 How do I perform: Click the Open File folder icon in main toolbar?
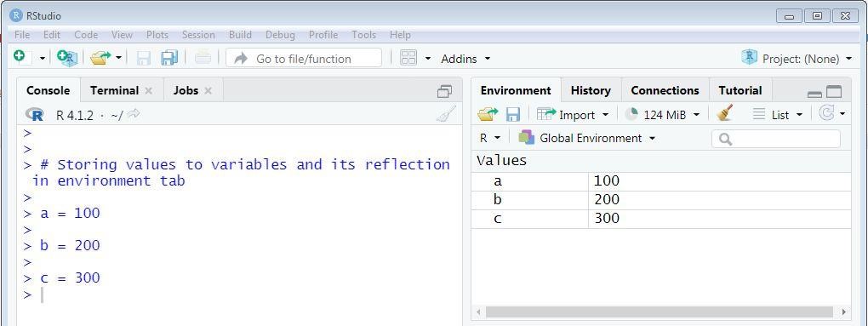[x=100, y=58]
